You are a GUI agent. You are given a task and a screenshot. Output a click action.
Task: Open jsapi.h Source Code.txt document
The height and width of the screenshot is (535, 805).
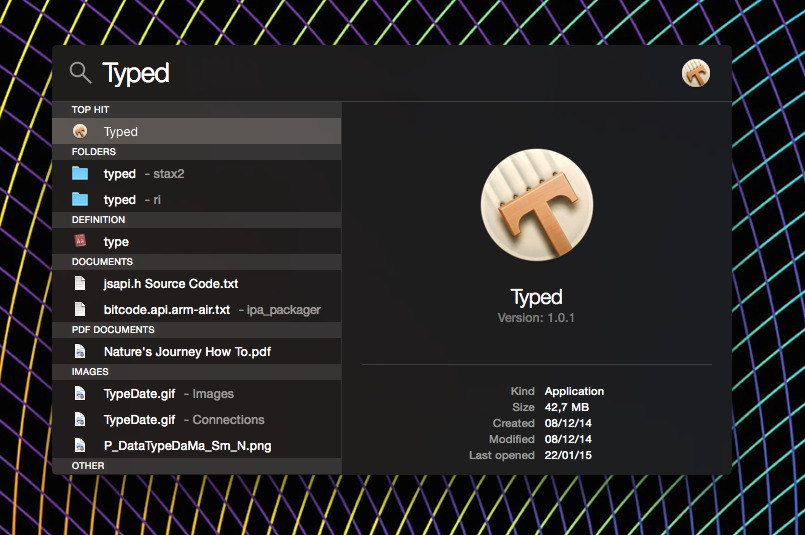[x=171, y=284]
